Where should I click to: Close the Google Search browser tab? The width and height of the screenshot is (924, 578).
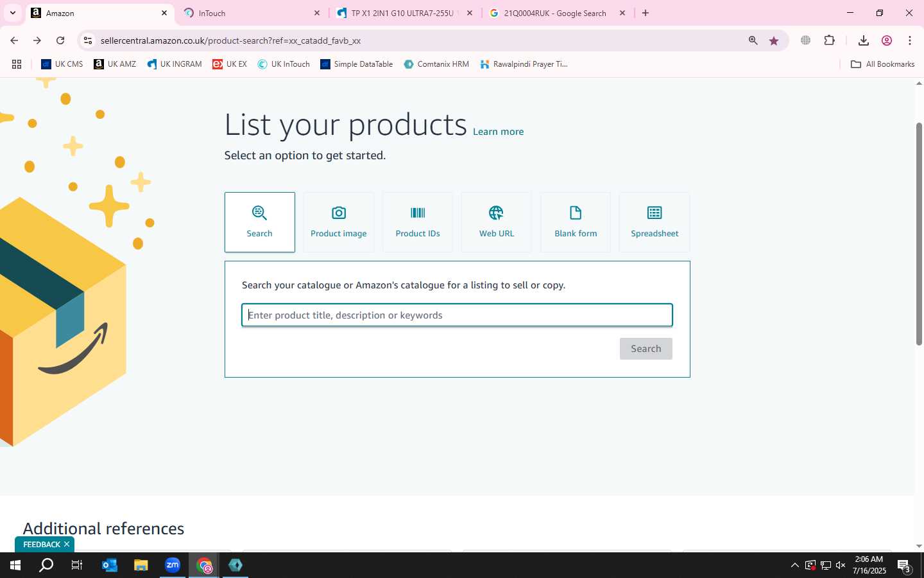[x=622, y=13]
